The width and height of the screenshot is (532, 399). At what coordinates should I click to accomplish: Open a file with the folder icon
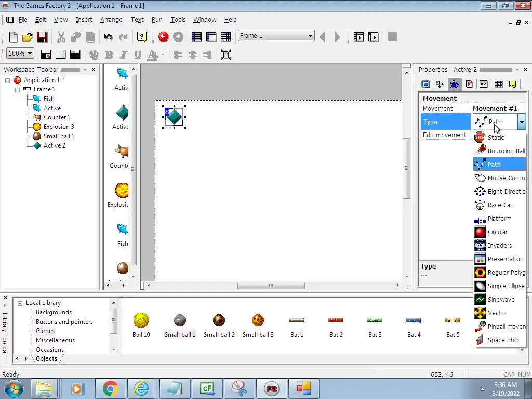coord(27,37)
